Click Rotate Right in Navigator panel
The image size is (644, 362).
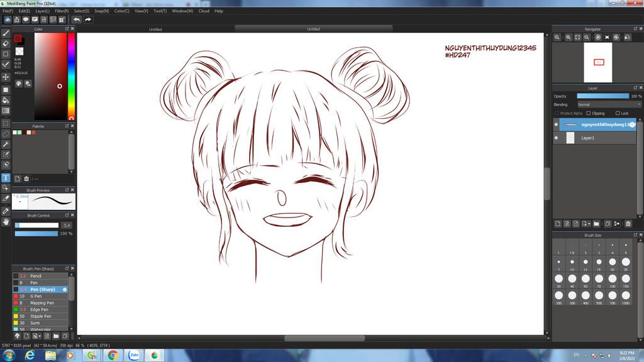point(616,37)
